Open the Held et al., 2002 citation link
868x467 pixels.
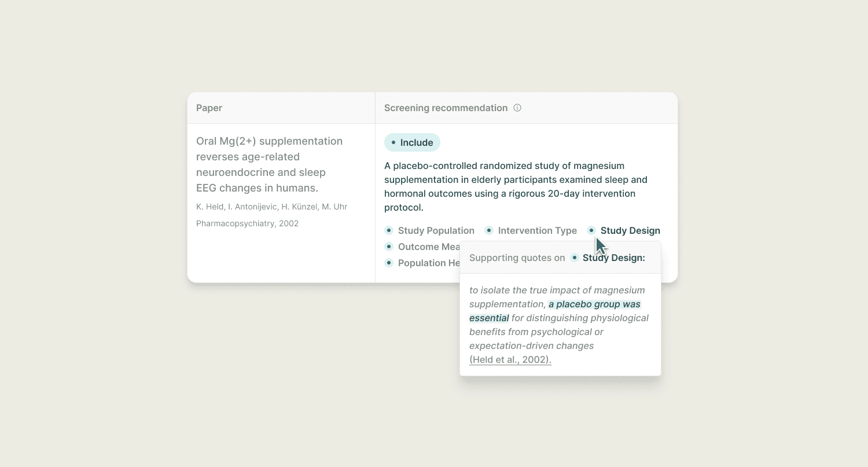[510, 359]
